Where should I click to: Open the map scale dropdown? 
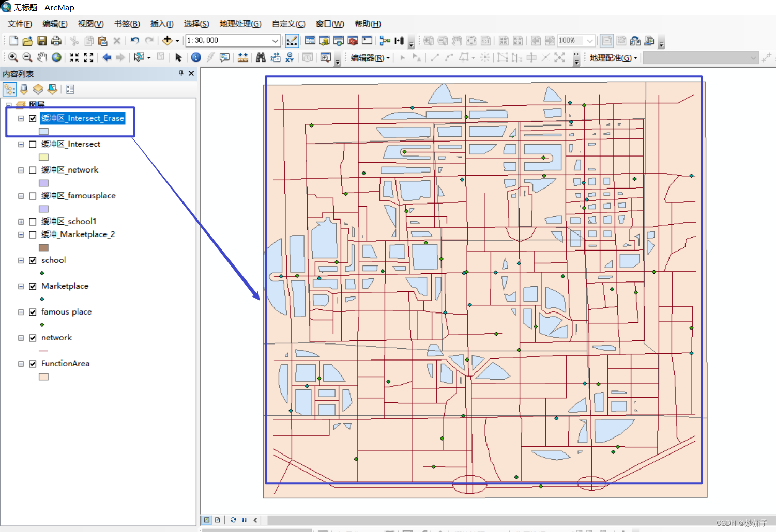coord(275,41)
